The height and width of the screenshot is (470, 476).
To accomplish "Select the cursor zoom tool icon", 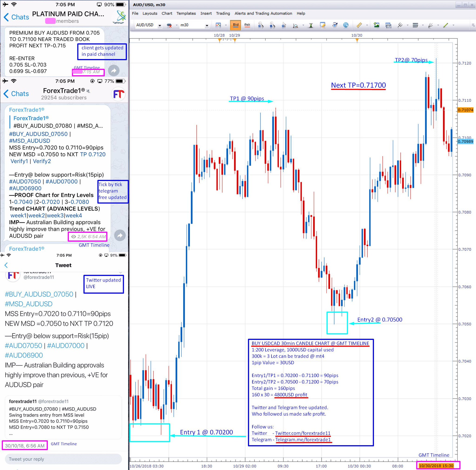I will coord(284,25).
